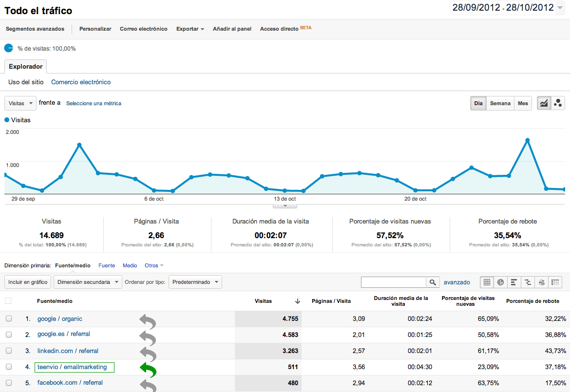Collapse chart using the handle below the graph
Viewport: 570px width, 392px height.
(x=285, y=206)
